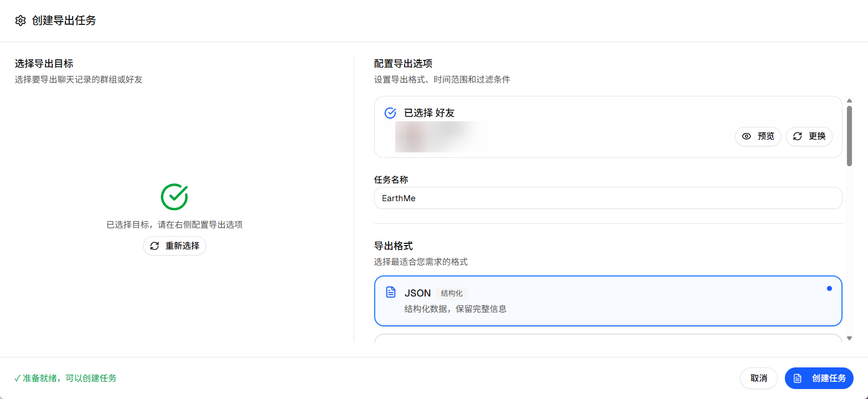Create the task via 创建任务
The width and height of the screenshot is (868, 399).
coord(819,378)
